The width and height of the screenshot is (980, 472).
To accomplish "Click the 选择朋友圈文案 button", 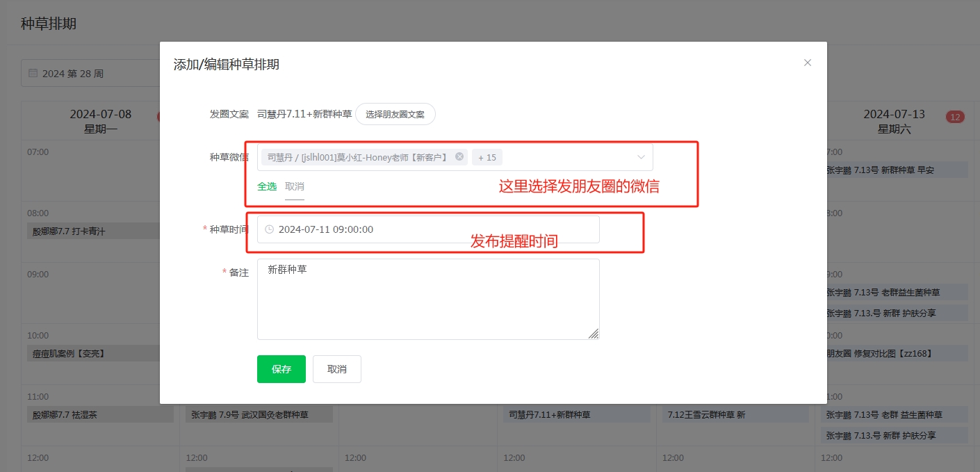I will click(395, 114).
